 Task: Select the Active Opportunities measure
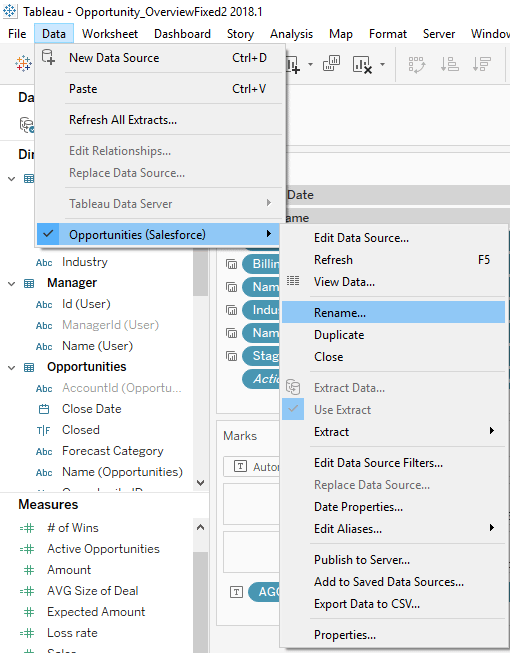click(x=103, y=549)
